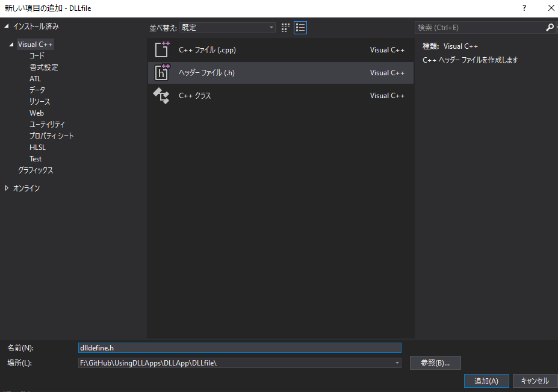The image size is (558, 392).
Task: Click the 追加(A) button
Action: point(486,381)
